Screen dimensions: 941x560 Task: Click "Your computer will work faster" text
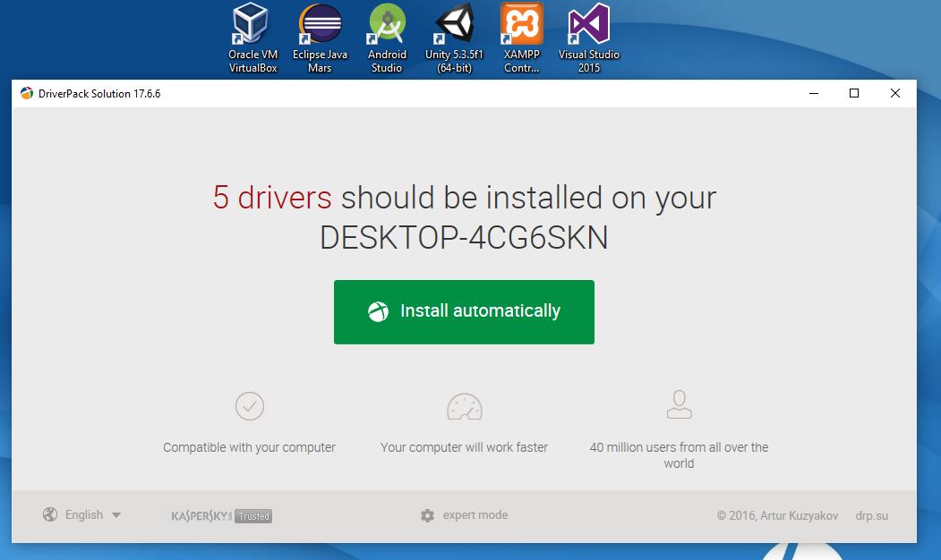464,447
